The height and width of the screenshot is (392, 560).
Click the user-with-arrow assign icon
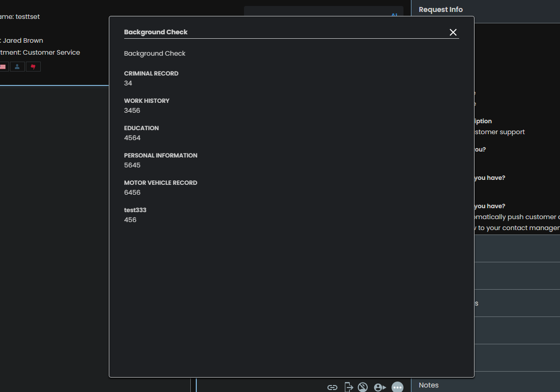(380, 387)
